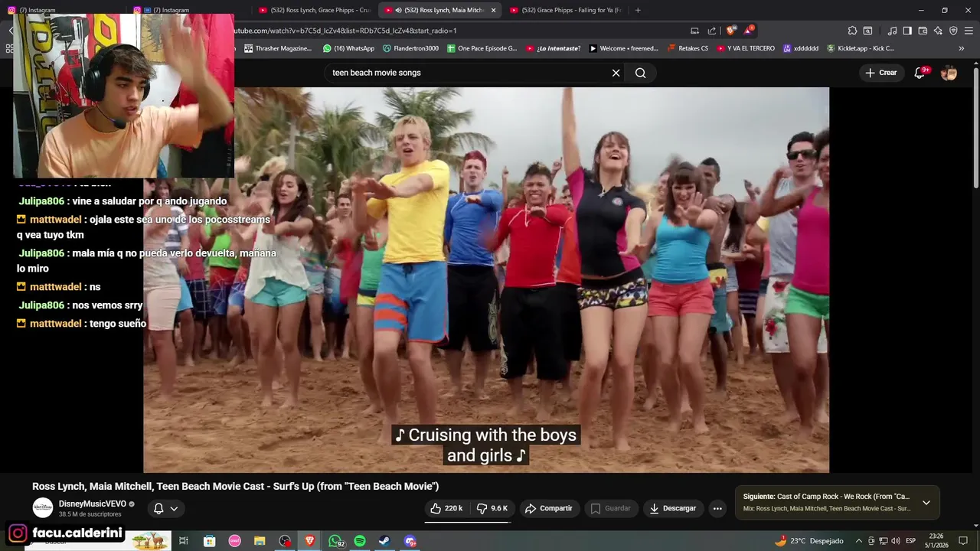Open the osu! taskbar icon
The image size is (980, 551).
coord(234,541)
